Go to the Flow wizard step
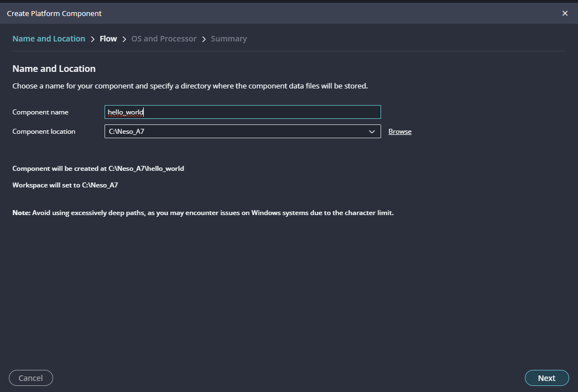The image size is (578, 392). coord(108,39)
